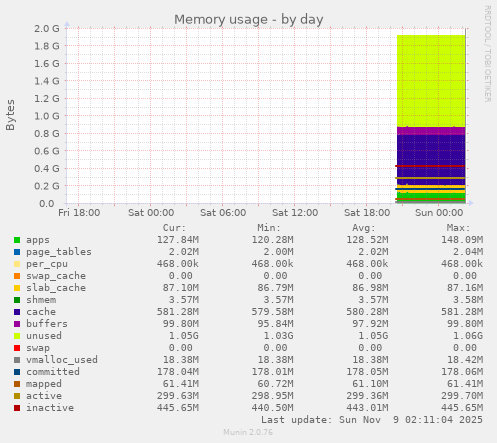497x443 pixels.
Task: Click the green apps legend swatch
Action: [x=17, y=240]
